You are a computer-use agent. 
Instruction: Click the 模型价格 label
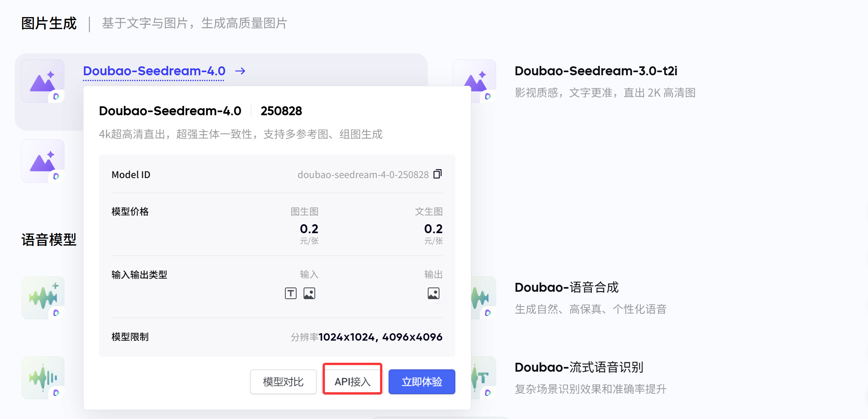(130, 211)
